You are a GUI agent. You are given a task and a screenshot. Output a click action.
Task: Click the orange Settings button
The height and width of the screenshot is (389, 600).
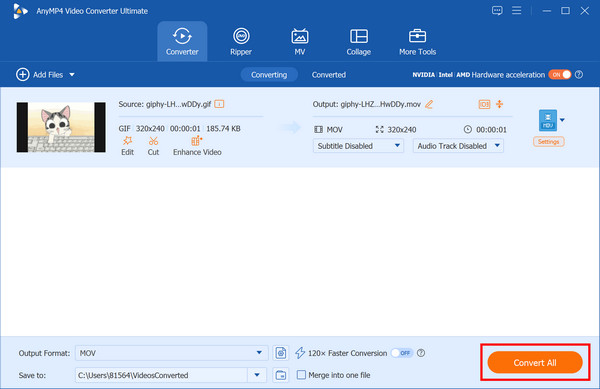pos(548,142)
